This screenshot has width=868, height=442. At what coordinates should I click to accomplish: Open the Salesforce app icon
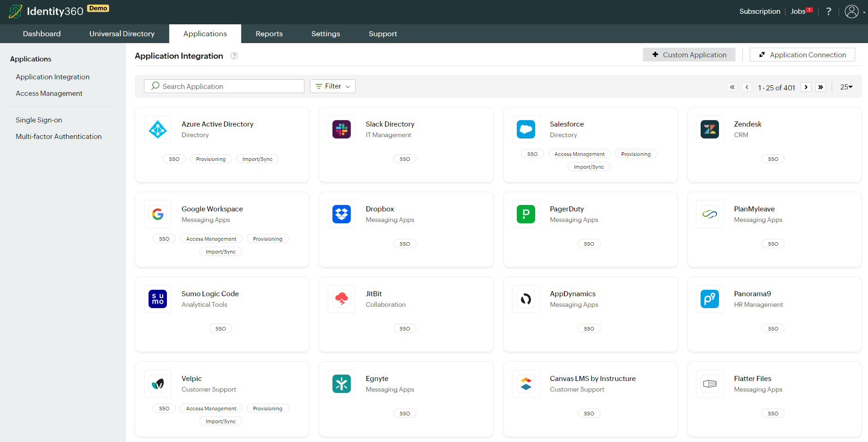pos(525,129)
